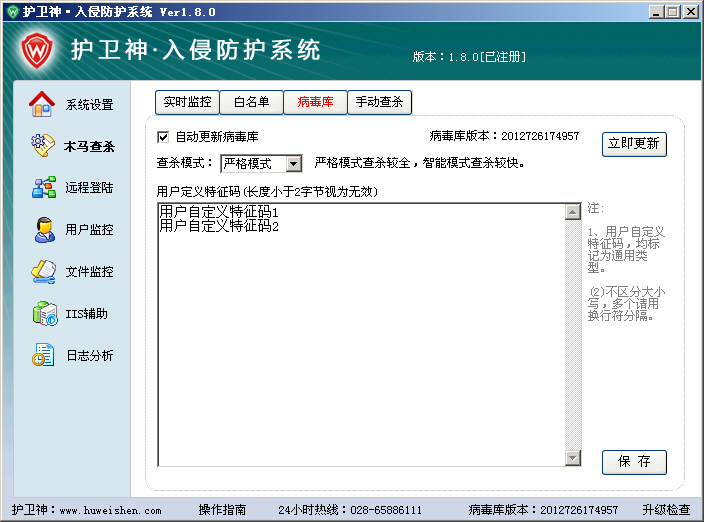Click the IIS辅助 server icon
The height and width of the screenshot is (522, 704).
[44, 313]
